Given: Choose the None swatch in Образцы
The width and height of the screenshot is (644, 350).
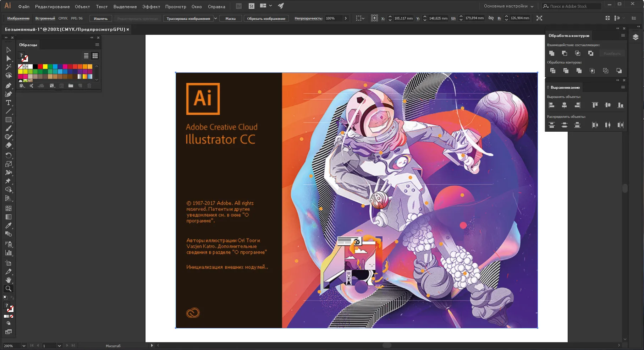Looking at the screenshot, I should [x=20, y=66].
